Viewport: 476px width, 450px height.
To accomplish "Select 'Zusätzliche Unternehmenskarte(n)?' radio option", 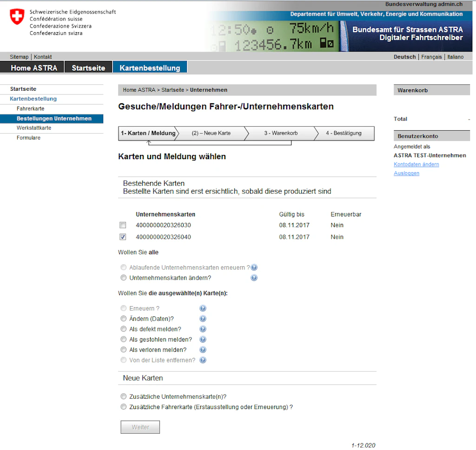I will tap(124, 396).
